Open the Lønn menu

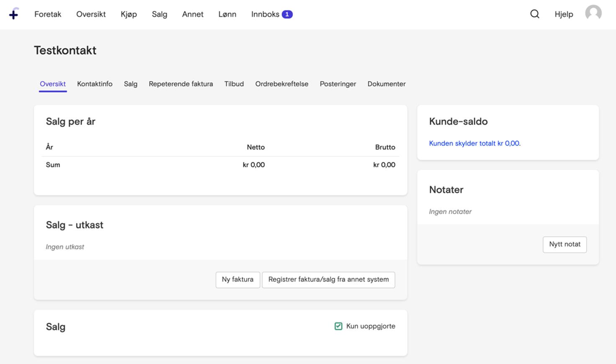227,14
